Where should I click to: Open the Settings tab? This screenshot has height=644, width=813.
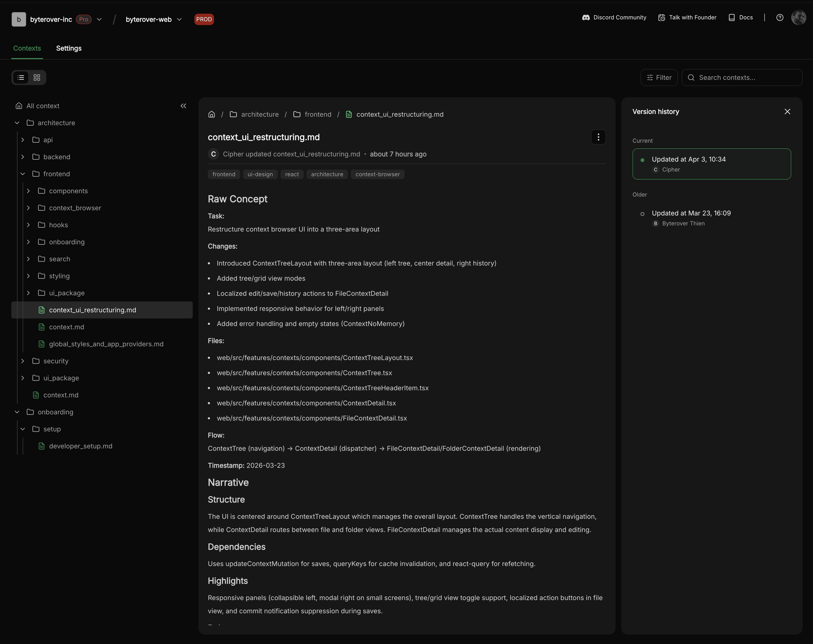[x=68, y=48]
